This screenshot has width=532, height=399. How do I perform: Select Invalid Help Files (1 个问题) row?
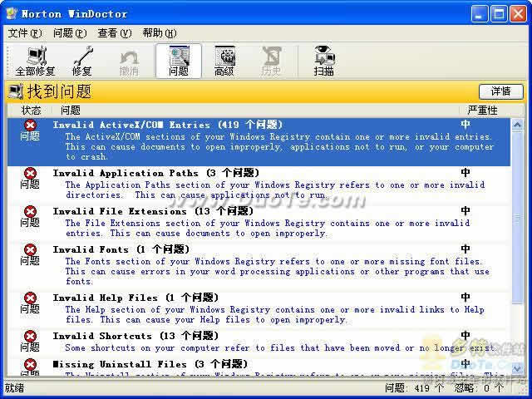[259, 310]
